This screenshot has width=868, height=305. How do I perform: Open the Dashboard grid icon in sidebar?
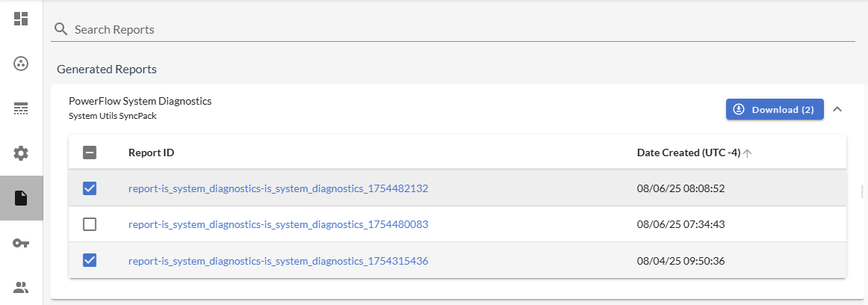[x=21, y=19]
